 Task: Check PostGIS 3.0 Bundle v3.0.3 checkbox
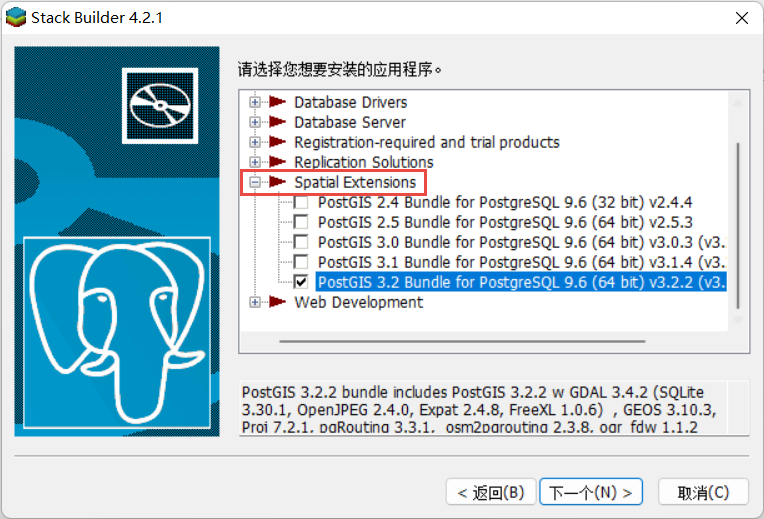301,242
